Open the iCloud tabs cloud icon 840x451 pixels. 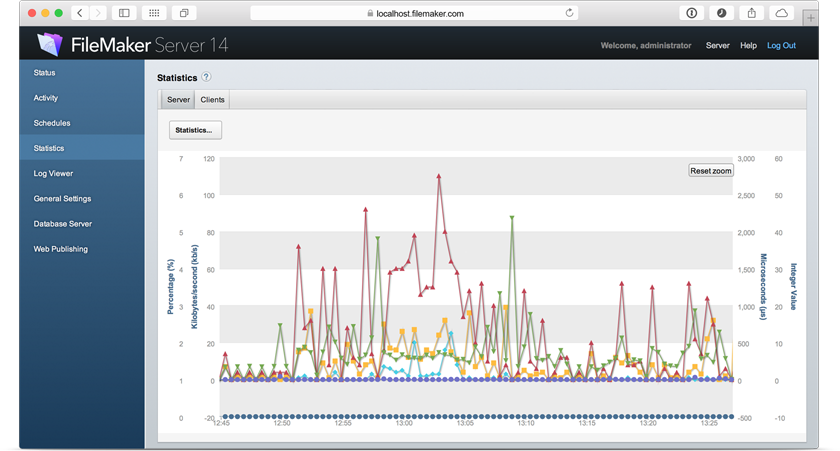(782, 13)
